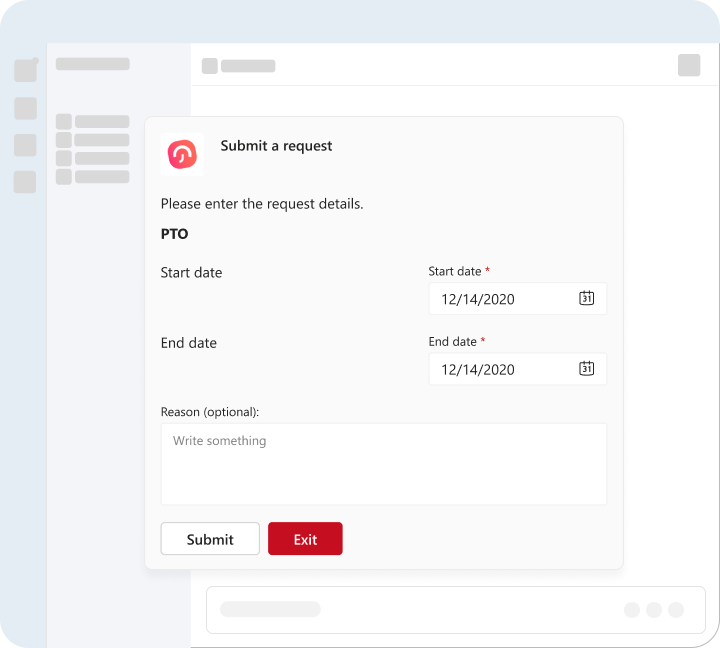This screenshot has height=648, width=720.
Task: Click the red Exit button
Action: 305,539
